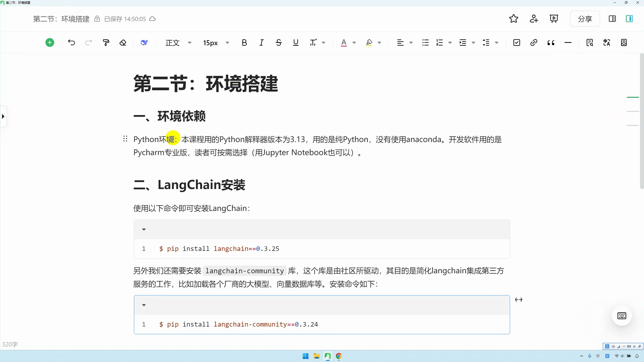The height and width of the screenshot is (362, 644).
Task: Insert a horizontal divider line
Action: click(568, 42)
